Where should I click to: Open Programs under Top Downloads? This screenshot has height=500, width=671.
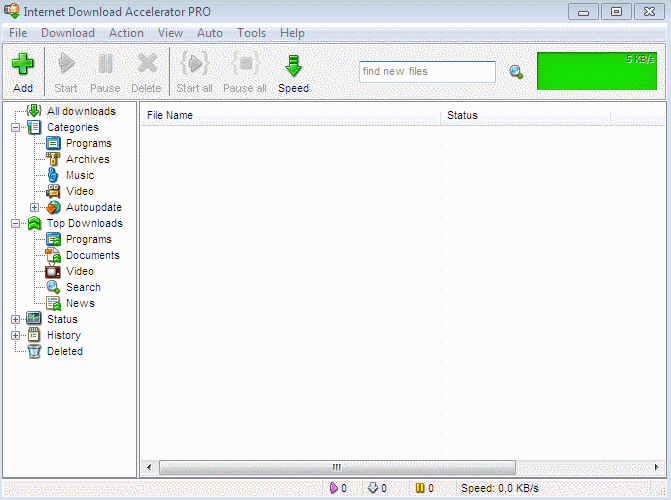tap(89, 239)
